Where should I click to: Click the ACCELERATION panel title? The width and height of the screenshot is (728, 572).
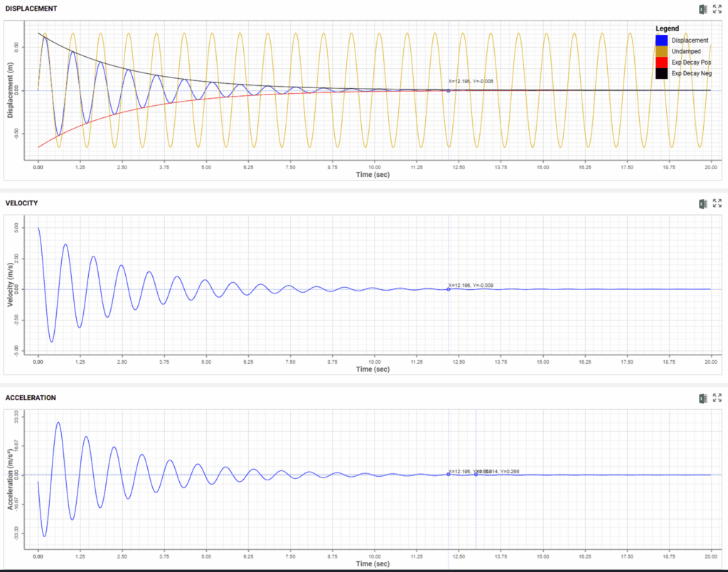pos(31,398)
